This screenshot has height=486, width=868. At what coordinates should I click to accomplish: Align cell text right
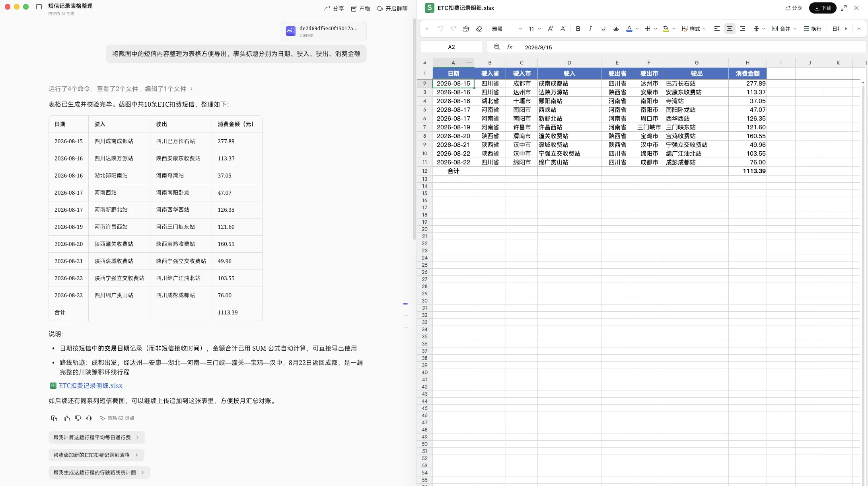(742, 29)
